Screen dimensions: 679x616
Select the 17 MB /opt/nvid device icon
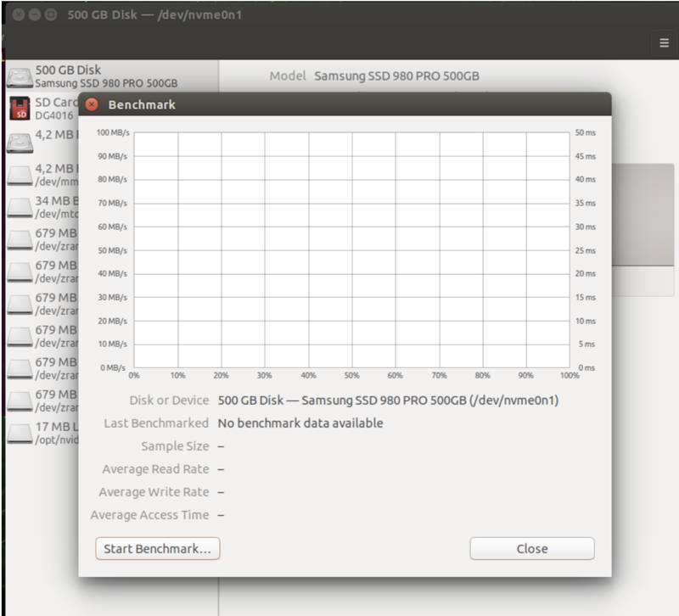(x=20, y=433)
